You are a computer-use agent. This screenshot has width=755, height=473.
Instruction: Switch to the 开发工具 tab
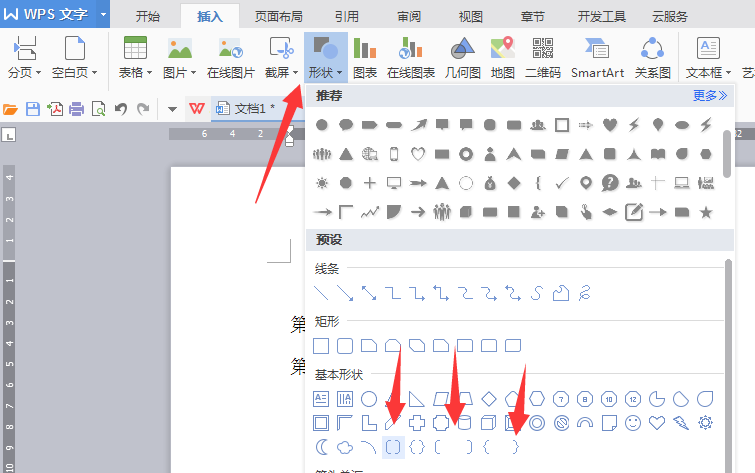tap(601, 16)
